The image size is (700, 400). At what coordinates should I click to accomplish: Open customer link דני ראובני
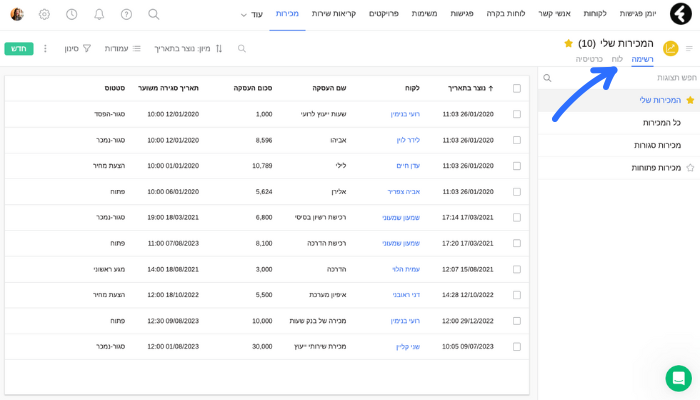point(406,295)
